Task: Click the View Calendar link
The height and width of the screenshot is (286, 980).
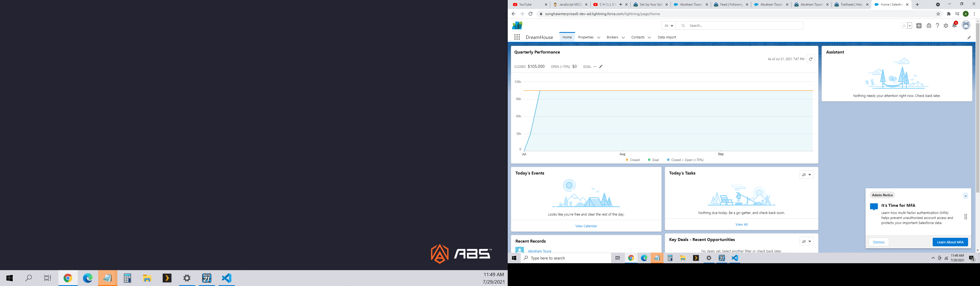Action: pyautogui.click(x=586, y=226)
